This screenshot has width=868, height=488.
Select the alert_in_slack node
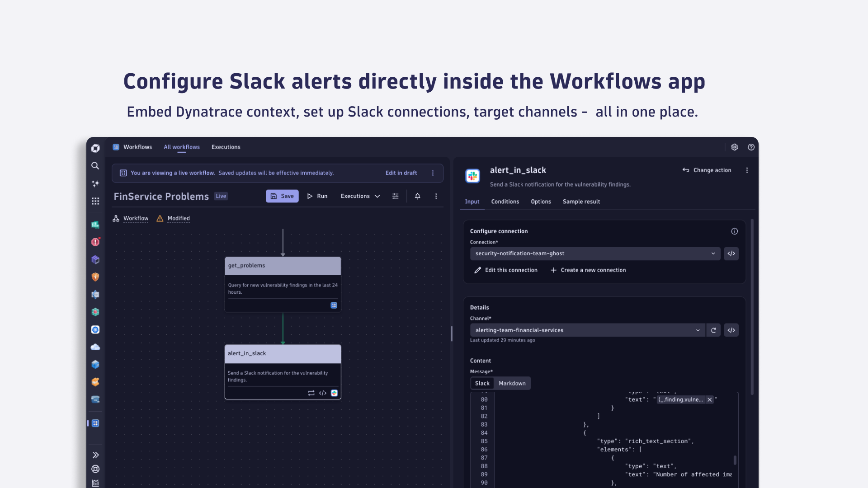pyautogui.click(x=283, y=372)
